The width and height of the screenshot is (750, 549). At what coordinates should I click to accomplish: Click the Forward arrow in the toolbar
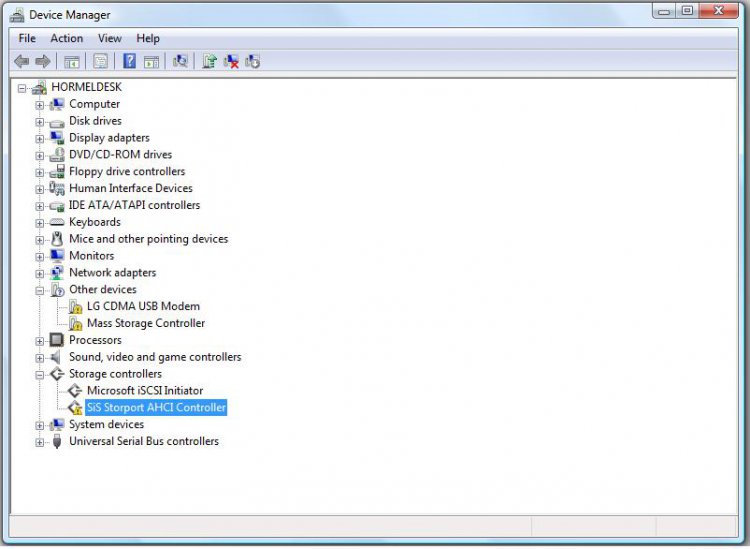[x=43, y=61]
